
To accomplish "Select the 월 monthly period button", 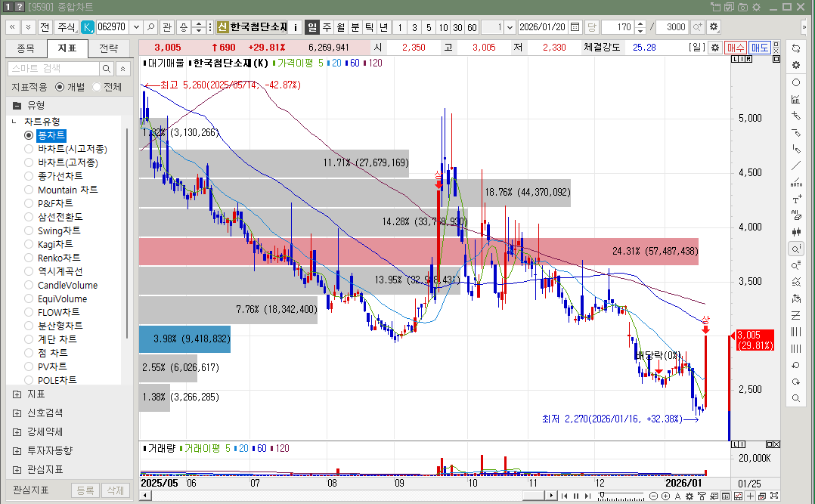I will coord(340,27).
